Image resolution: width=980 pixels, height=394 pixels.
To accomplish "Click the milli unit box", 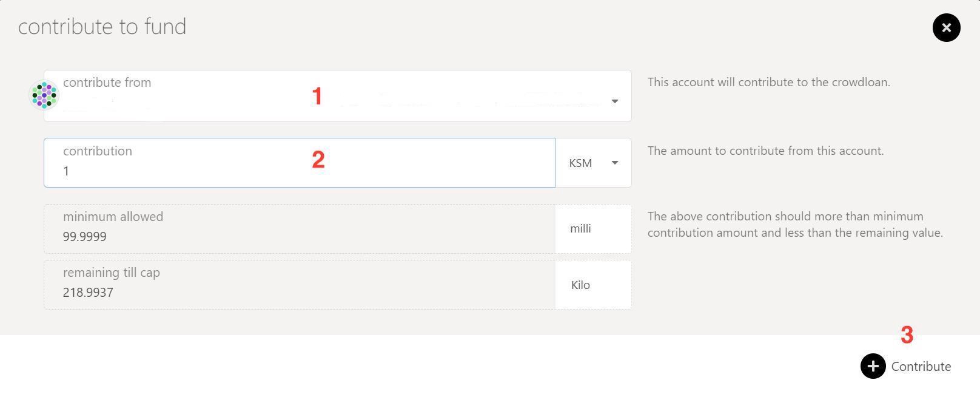I will [593, 229].
